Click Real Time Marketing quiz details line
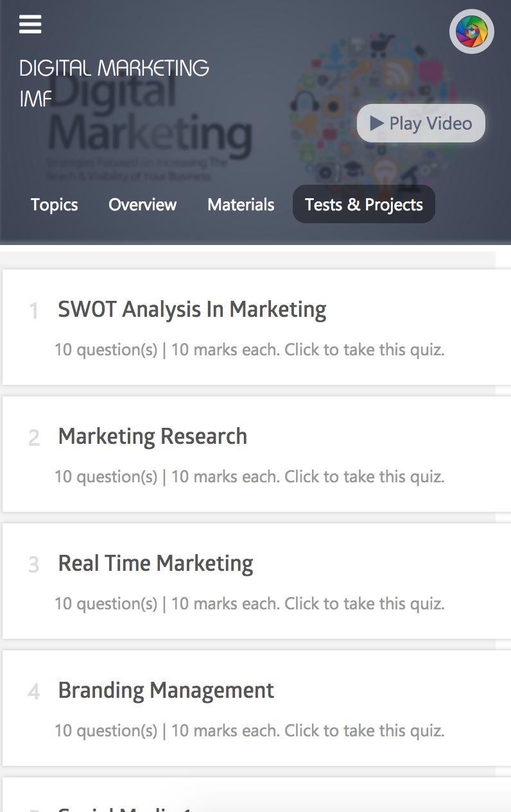 [249, 604]
